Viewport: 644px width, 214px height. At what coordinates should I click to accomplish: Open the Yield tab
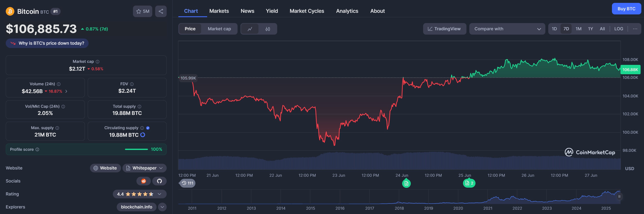(272, 11)
